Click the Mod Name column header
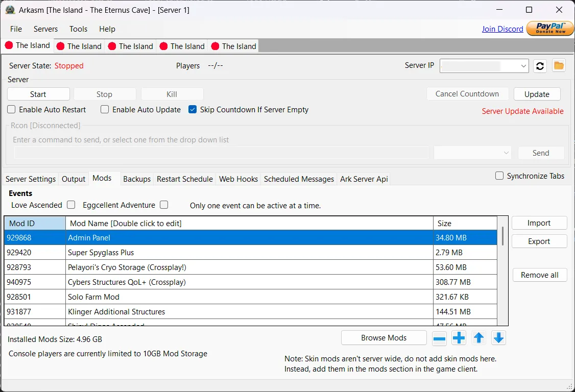Viewport: 575px width, 392px height. point(249,224)
